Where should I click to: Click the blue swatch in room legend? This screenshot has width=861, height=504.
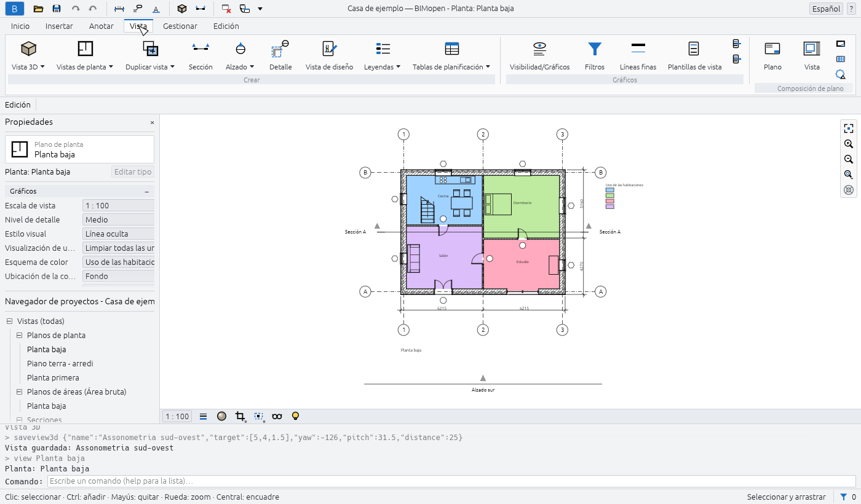pos(610,191)
